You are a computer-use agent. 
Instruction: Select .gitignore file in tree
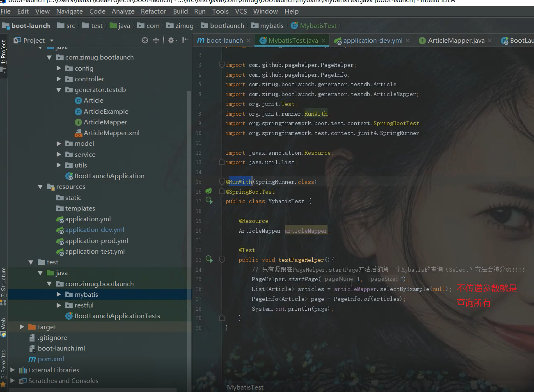point(48,338)
